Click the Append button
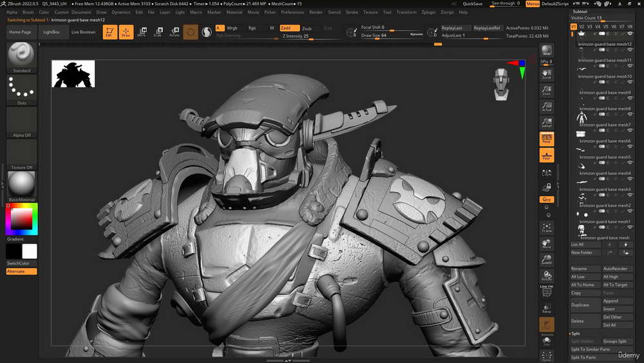Viewport: 644px width, 363px height. (x=618, y=301)
